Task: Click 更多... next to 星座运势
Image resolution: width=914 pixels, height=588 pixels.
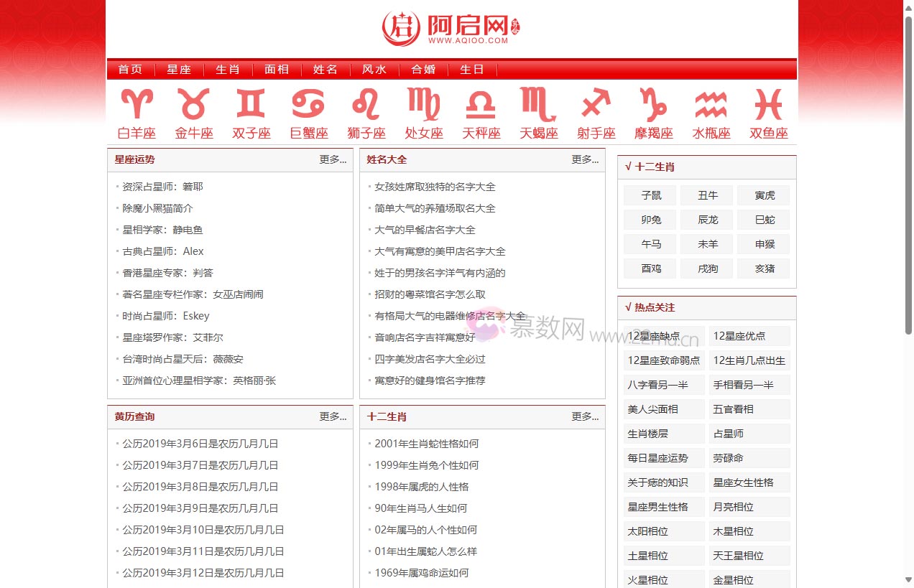Action: [333, 159]
